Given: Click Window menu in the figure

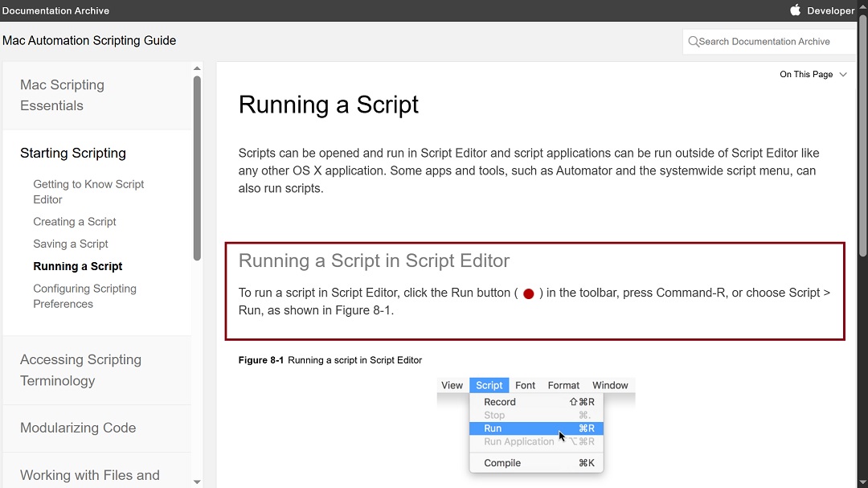Looking at the screenshot, I should click(x=610, y=386).
